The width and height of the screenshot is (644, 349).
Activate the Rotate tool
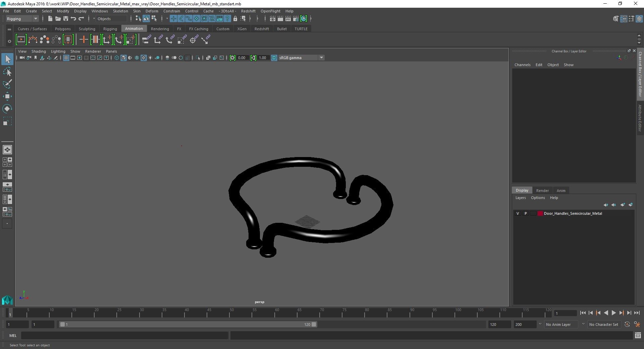[x=7, y=109]
